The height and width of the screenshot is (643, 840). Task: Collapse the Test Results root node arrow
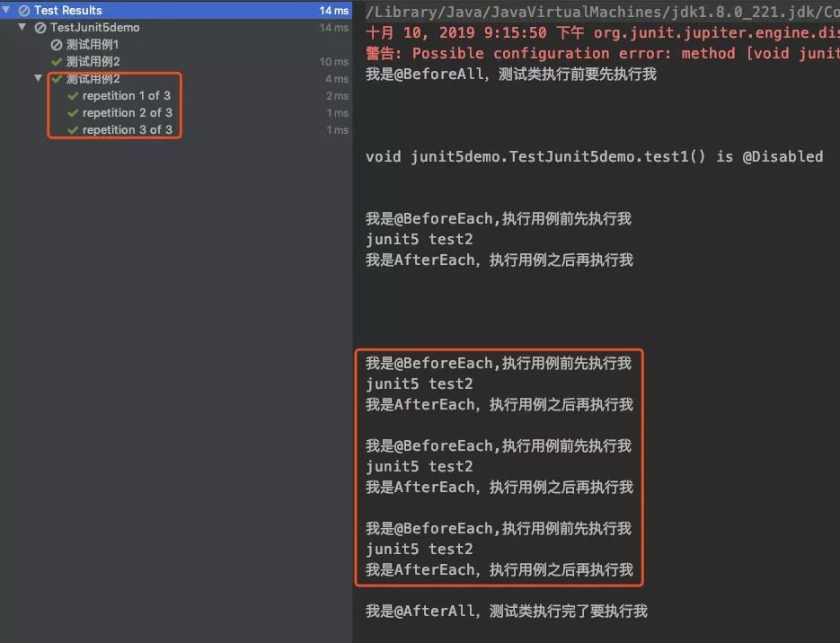6,10
